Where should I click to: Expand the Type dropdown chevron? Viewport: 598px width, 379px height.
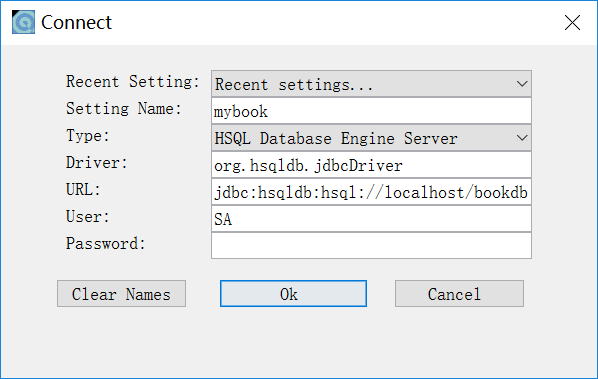click(522, 138)
